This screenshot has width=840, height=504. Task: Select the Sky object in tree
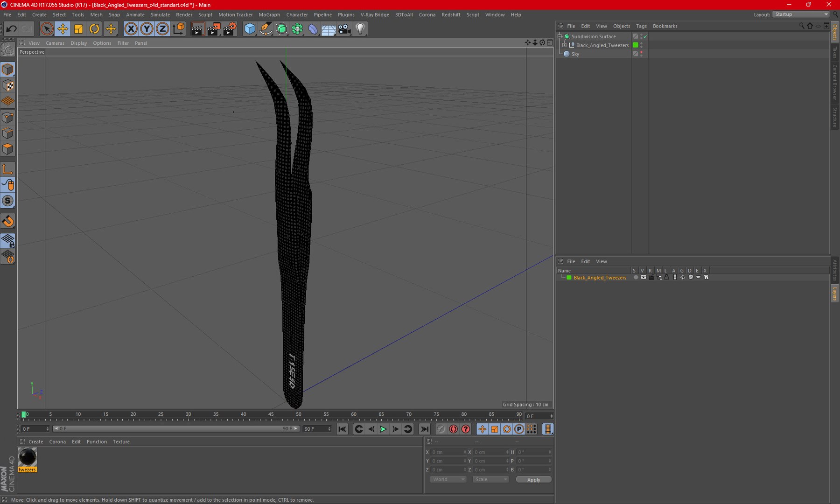click(x=575, y=54)
